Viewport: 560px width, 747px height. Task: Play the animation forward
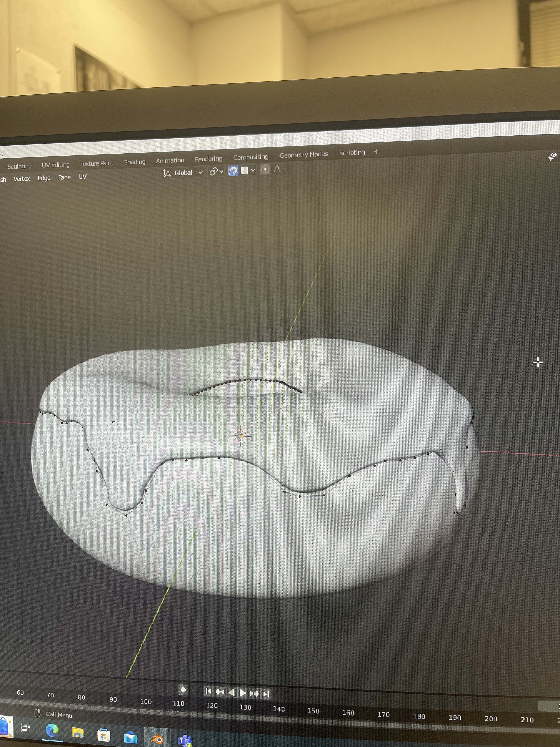[243, 693]
